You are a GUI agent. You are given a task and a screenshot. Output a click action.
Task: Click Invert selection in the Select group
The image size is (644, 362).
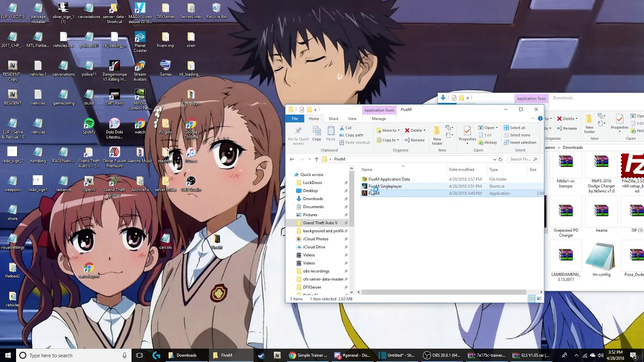tap(520, 142)
